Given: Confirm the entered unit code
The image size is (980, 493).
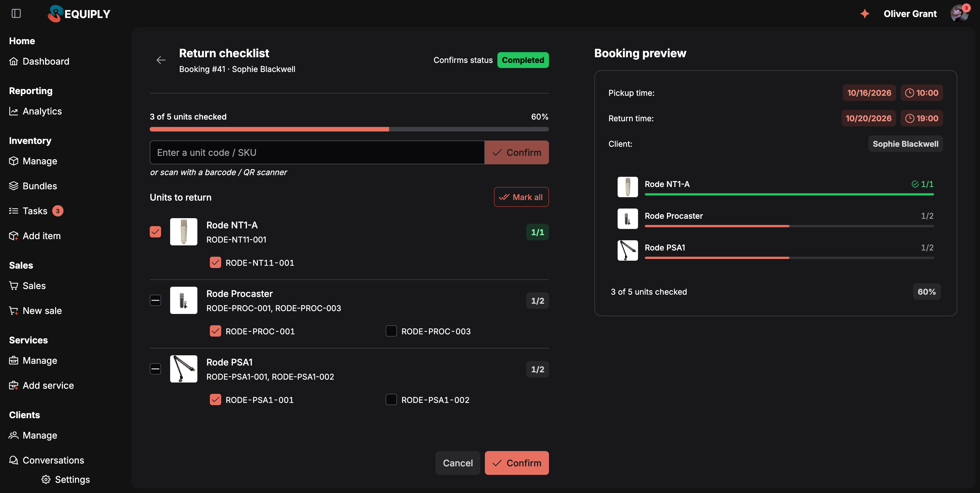Looking at the screenshot, I should click(517, 152).
